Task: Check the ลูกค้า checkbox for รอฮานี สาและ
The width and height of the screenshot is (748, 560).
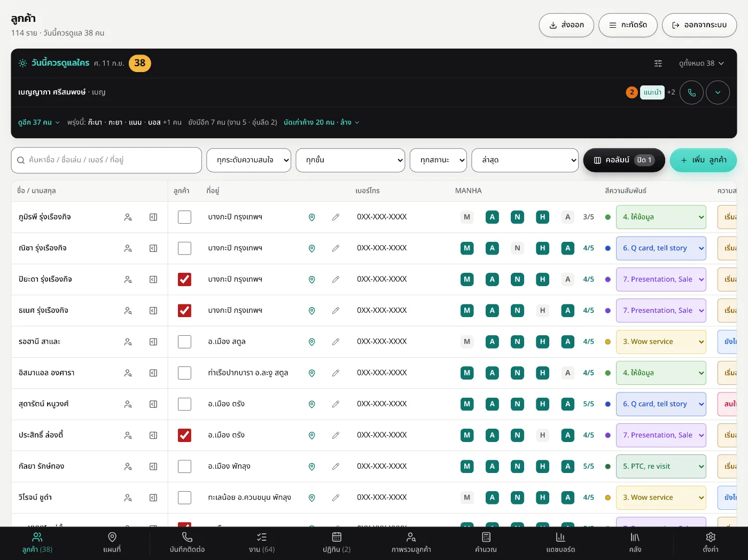Action: [184, 342]
